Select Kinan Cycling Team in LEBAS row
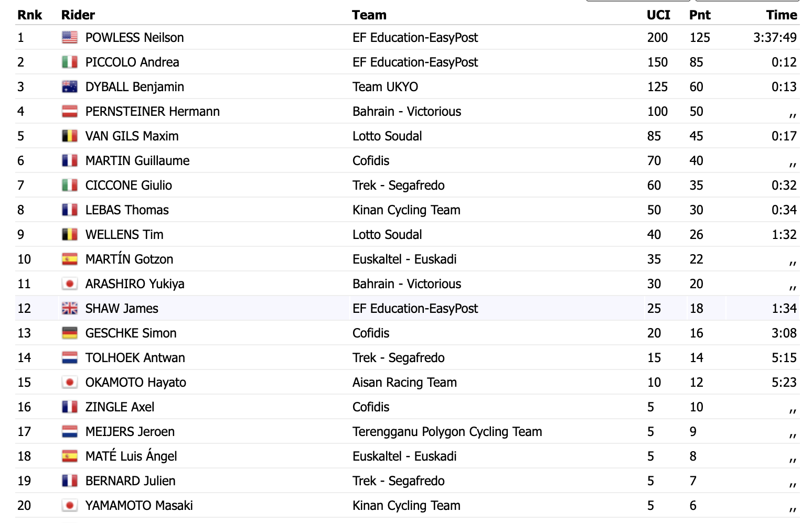 407,210
